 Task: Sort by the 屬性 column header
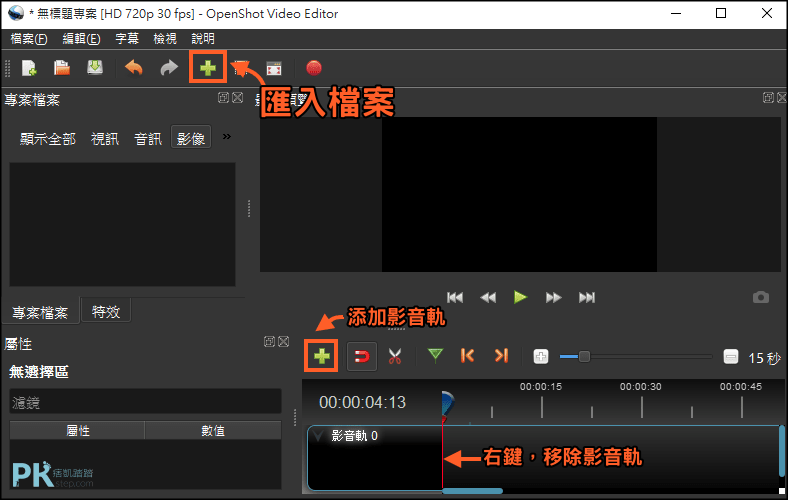pyautogui.click(x=77, y=431)
